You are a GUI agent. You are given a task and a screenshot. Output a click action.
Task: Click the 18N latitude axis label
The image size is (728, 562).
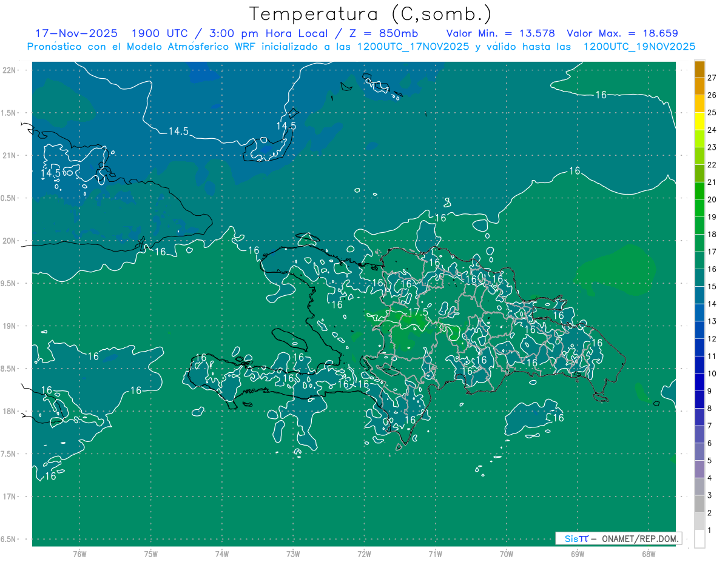pos(10,411)
